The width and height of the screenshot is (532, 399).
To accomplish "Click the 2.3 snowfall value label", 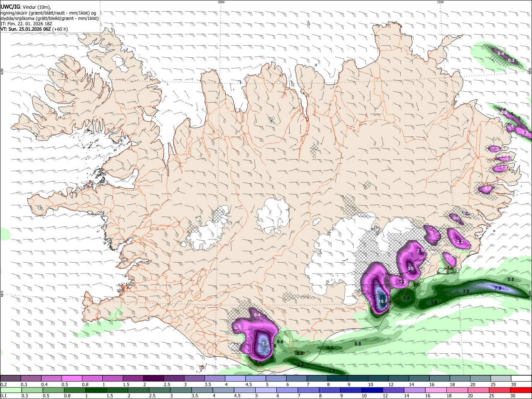I will point(402,283).
